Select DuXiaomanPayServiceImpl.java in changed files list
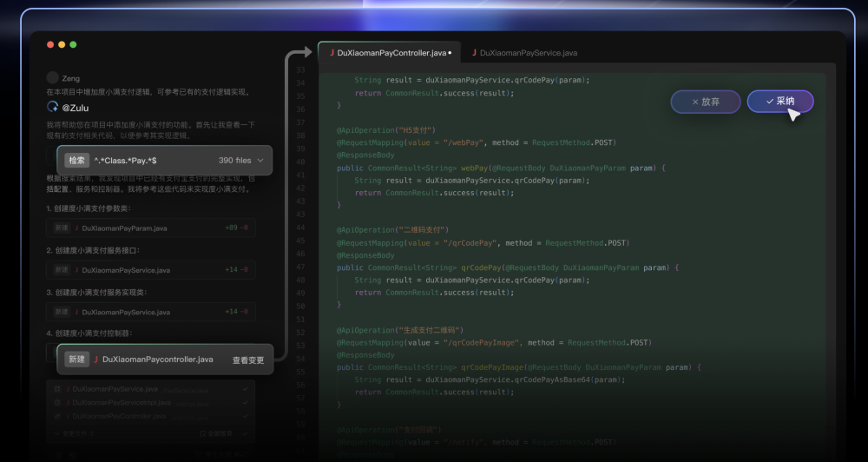Viewport: 868px width, 462px height. tap(122, 403)
